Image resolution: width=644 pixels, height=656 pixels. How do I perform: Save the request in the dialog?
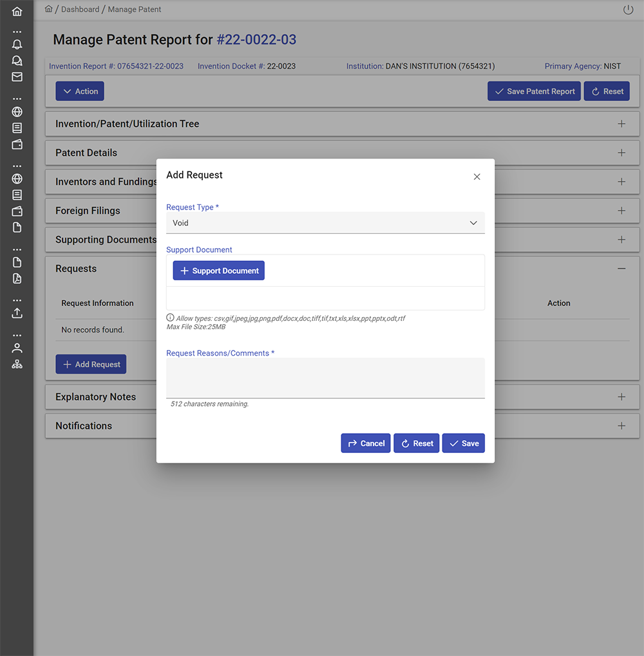click(463, 443)
